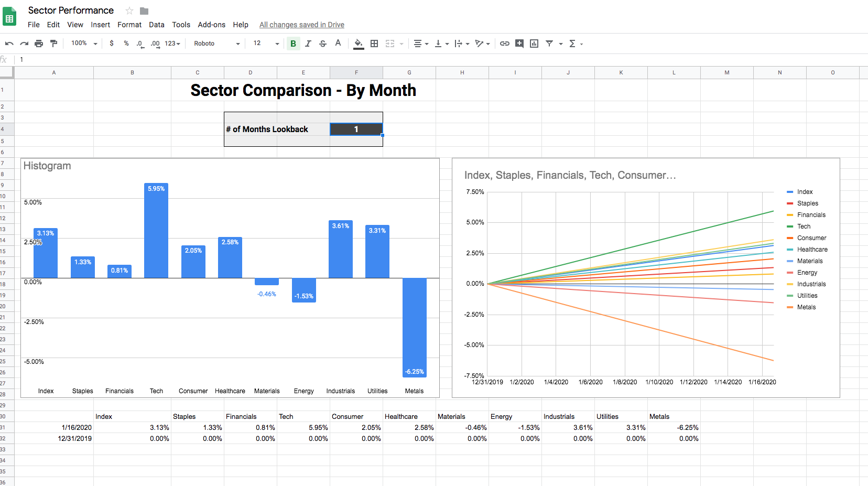Image resolution: width=868 pixels, height=486 pixels.
Task: Select the Paint format roller icon
Action: click(x=53, y=44)
